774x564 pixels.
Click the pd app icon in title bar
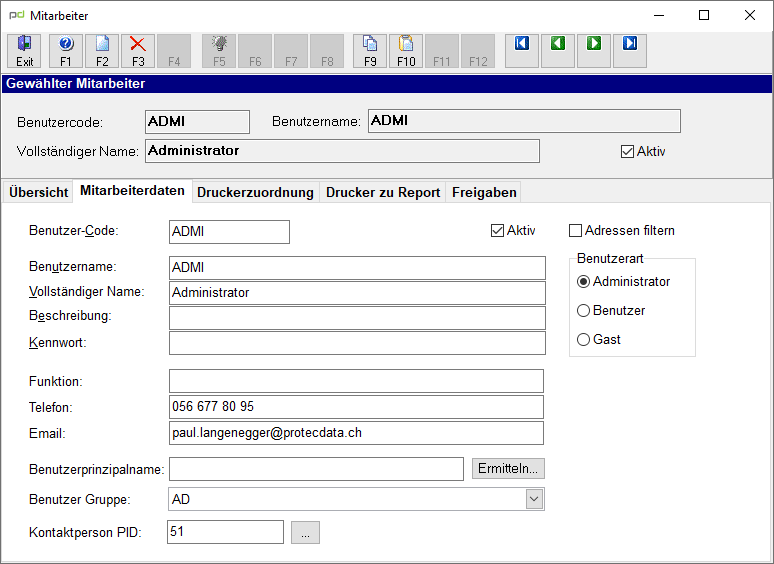tap(16, 15)
